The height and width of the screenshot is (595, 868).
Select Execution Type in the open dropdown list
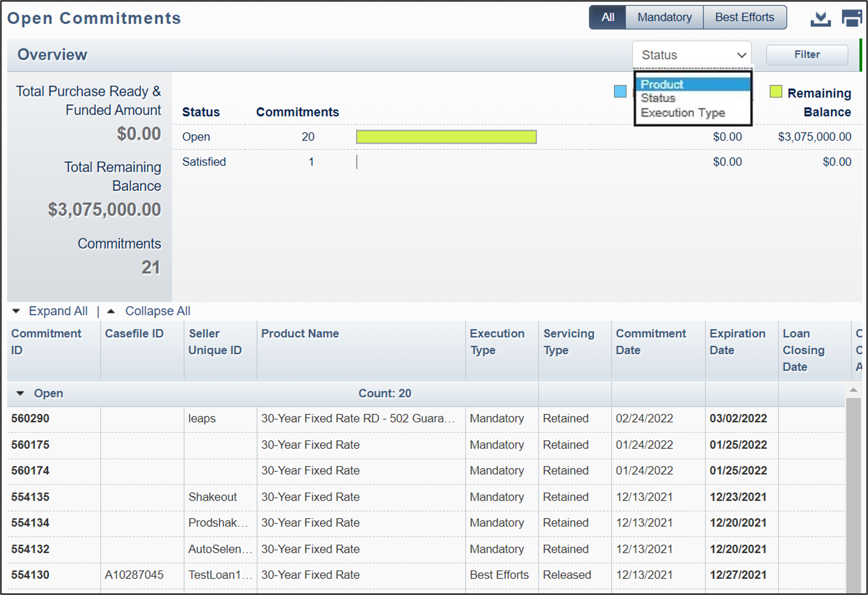tap(682, 113)
